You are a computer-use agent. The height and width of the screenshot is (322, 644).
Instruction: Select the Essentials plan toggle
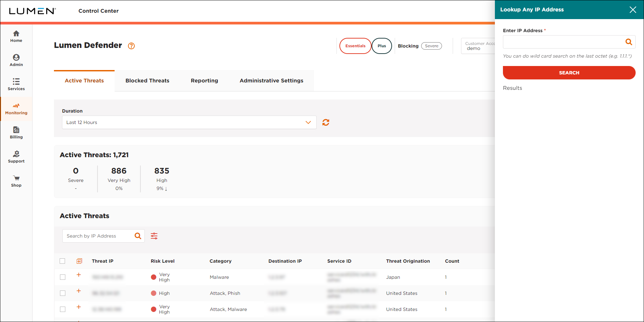(x=355, y=46)
